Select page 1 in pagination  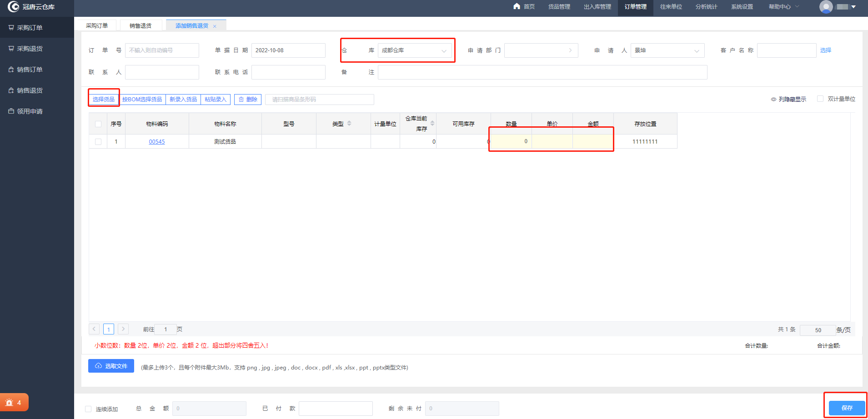click(109, 329)
